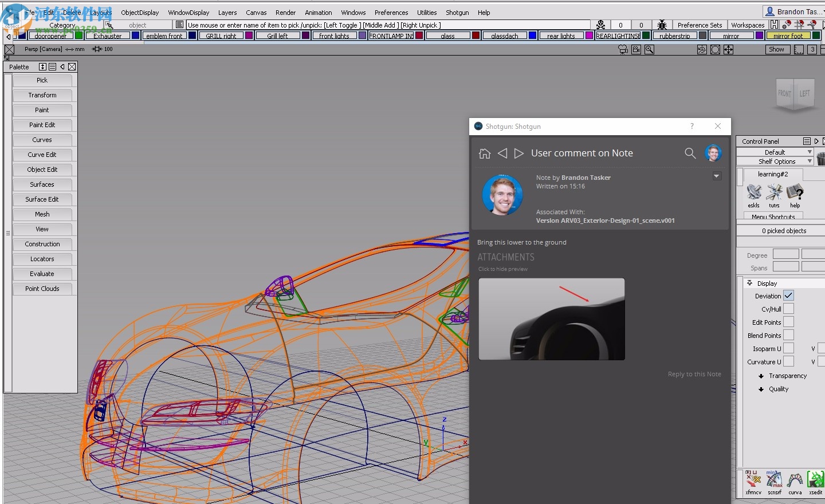Open the Animation menu
825x504 pixels.
[319, 13]
